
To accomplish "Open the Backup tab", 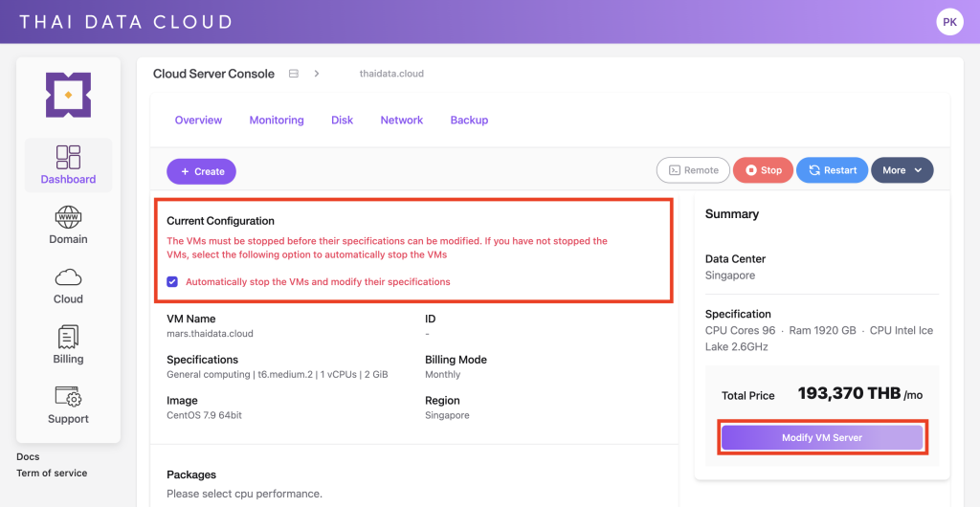I will pos(469,121).
